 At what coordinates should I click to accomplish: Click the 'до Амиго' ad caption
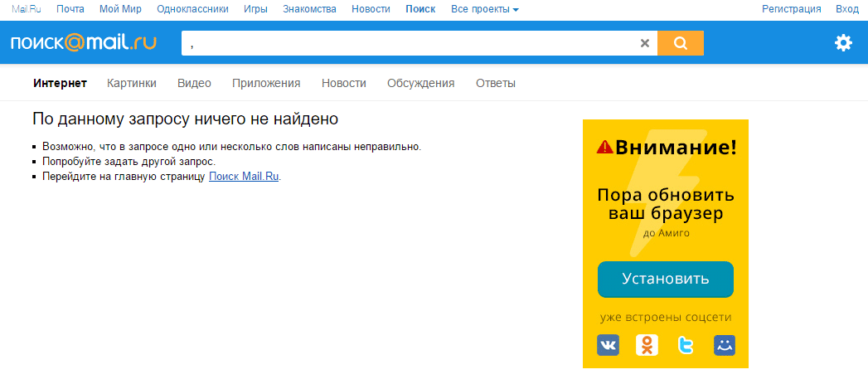click(x=667, y=233)
